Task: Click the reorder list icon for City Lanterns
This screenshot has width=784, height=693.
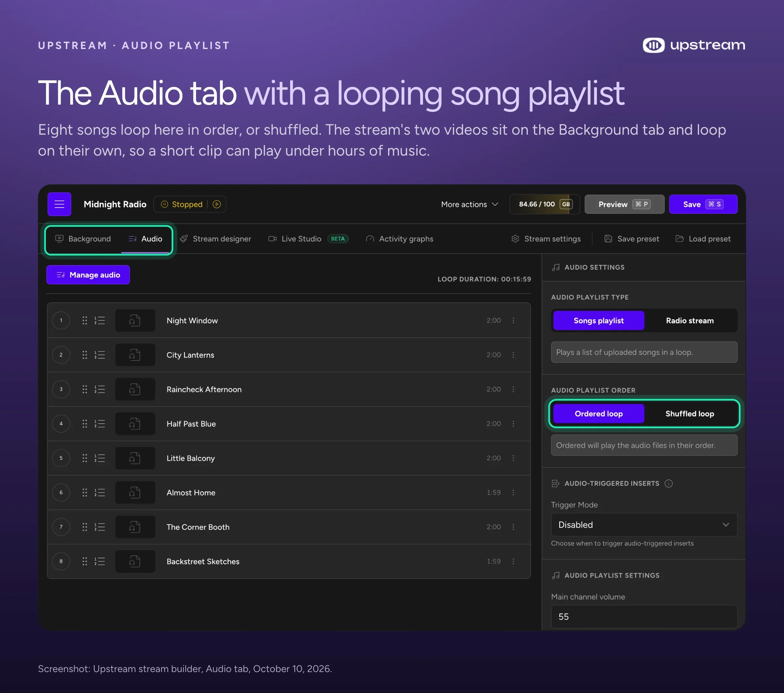Action: [x=100, y=355]
